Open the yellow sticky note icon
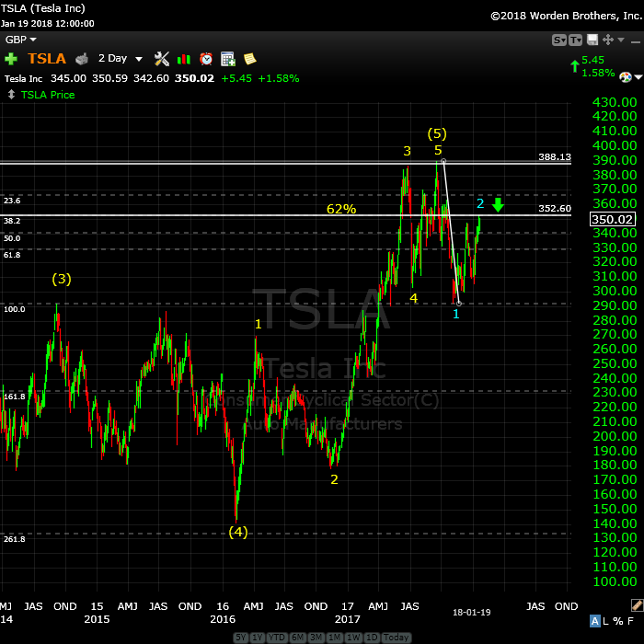The image size is (644, 644). point(249,59)
